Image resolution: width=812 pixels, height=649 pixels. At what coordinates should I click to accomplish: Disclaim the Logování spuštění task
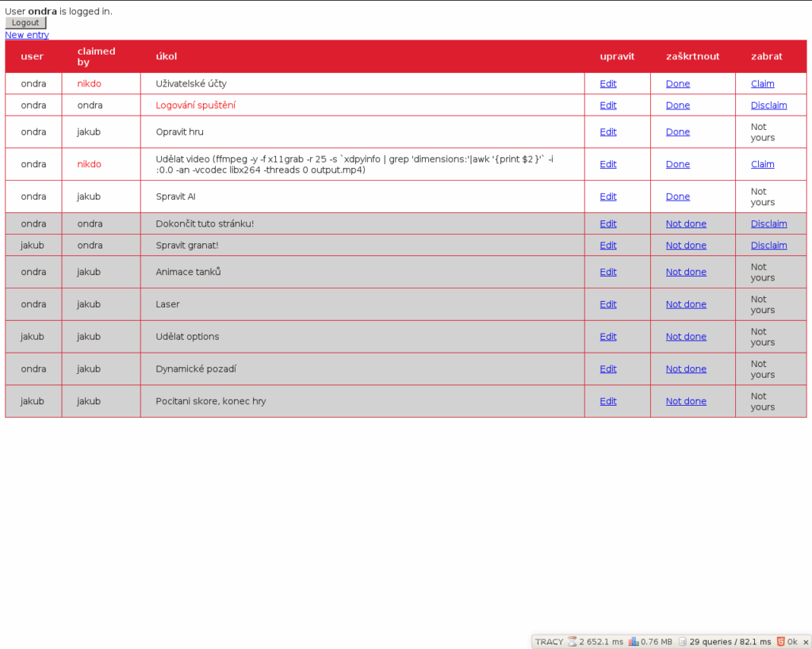pos(769,105)
